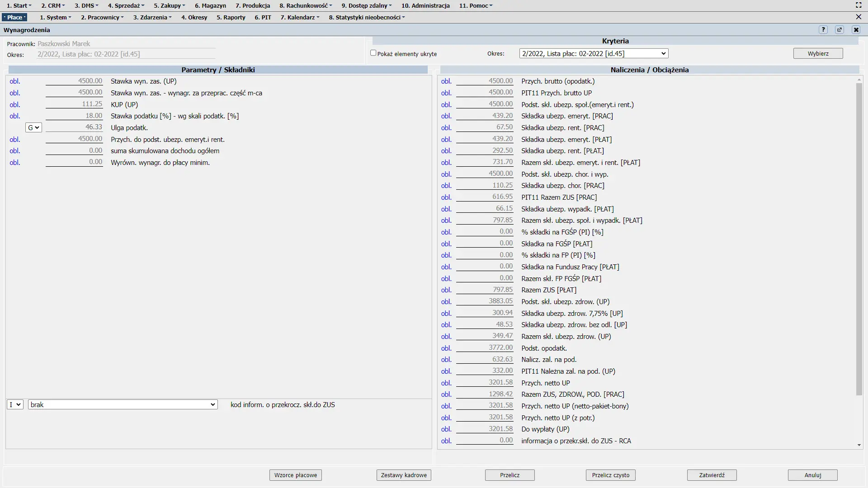The width and height of the screenshot is (868, 488).
Task: Open the I type dropdown selector
Action: (15, 405)
